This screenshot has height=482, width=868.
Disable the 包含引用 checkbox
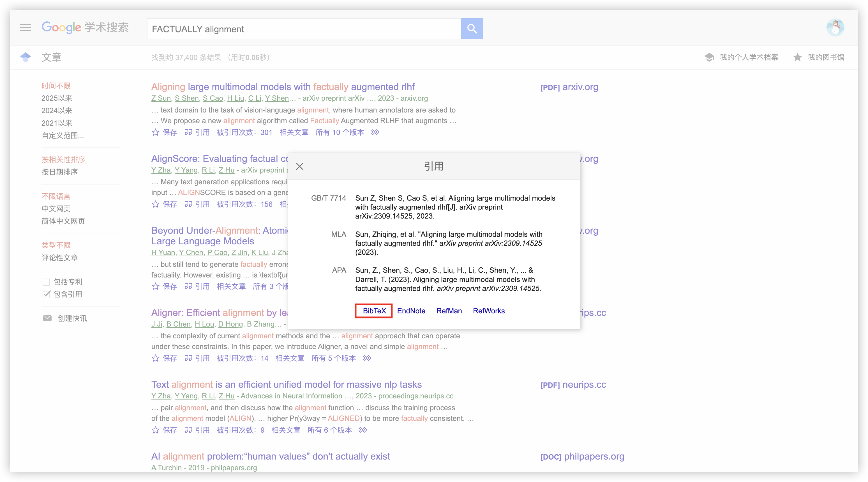pos(47,294)
